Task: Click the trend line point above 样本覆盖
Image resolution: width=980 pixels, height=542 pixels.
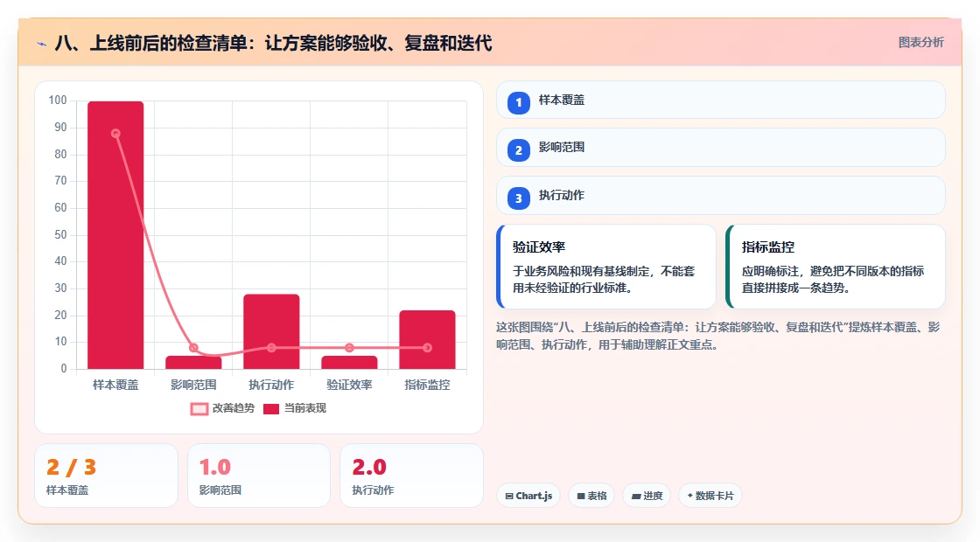Action: tap(115, 134)
